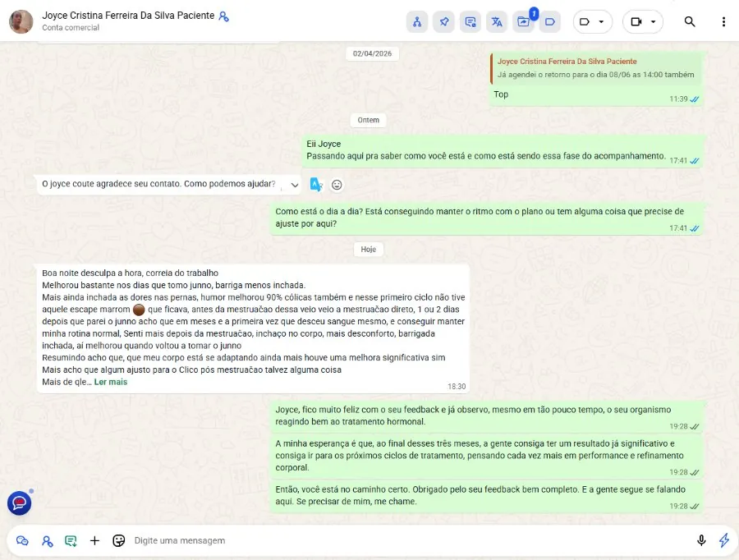
Task: Click the Top message bubble
Action: click(596, 78)
